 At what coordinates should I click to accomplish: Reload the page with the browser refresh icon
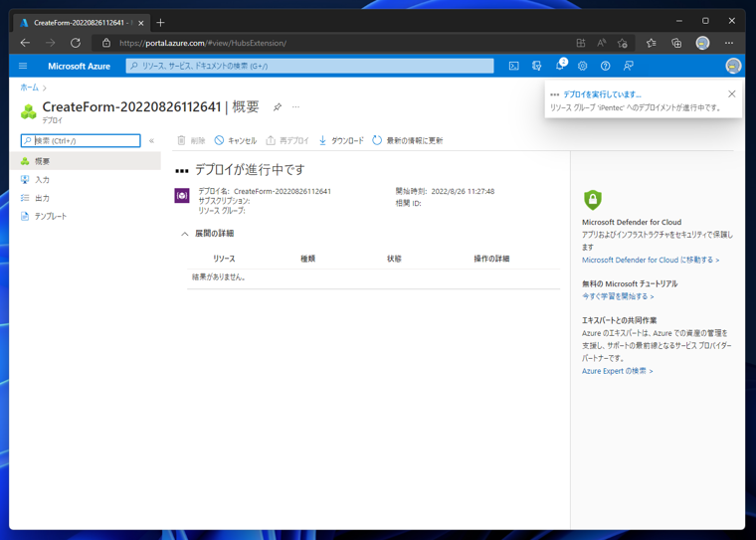coord(76,43)
